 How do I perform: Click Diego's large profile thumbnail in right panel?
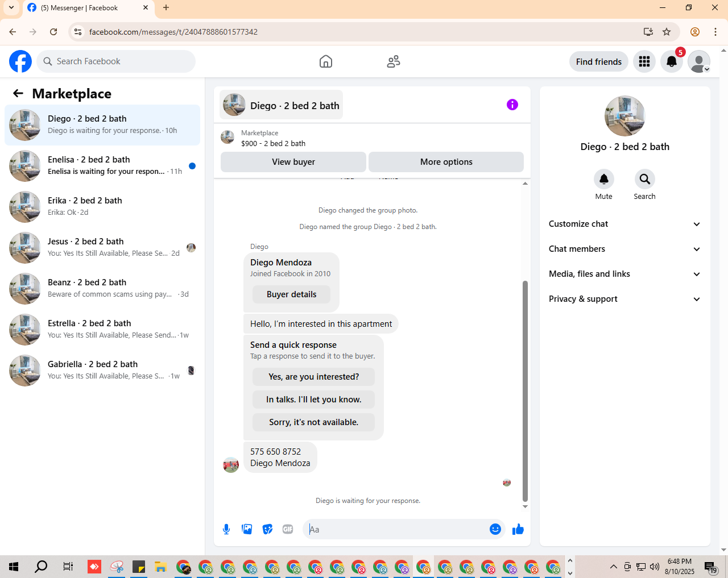click(x=625, y=116)
